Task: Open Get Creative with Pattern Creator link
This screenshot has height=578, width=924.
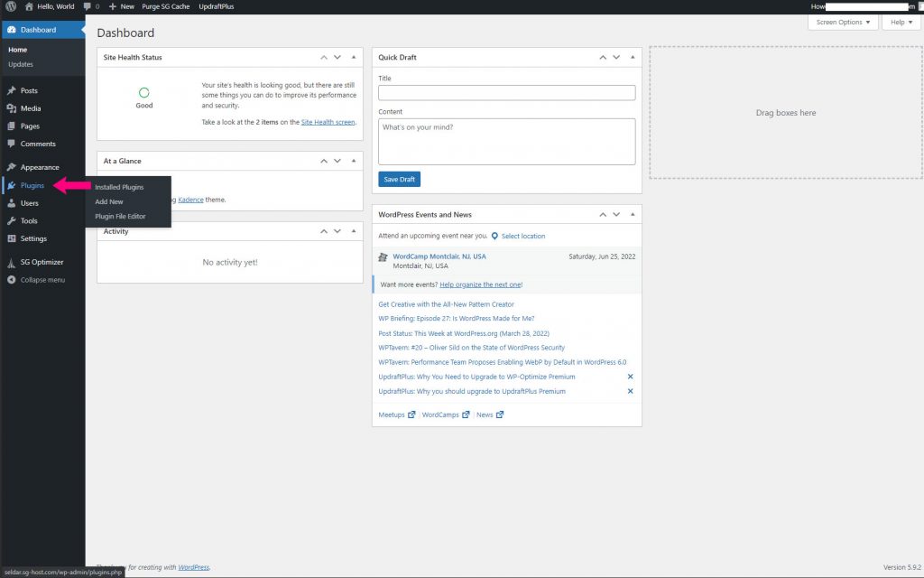Action: pyautogui.click(x=446, y=304)
